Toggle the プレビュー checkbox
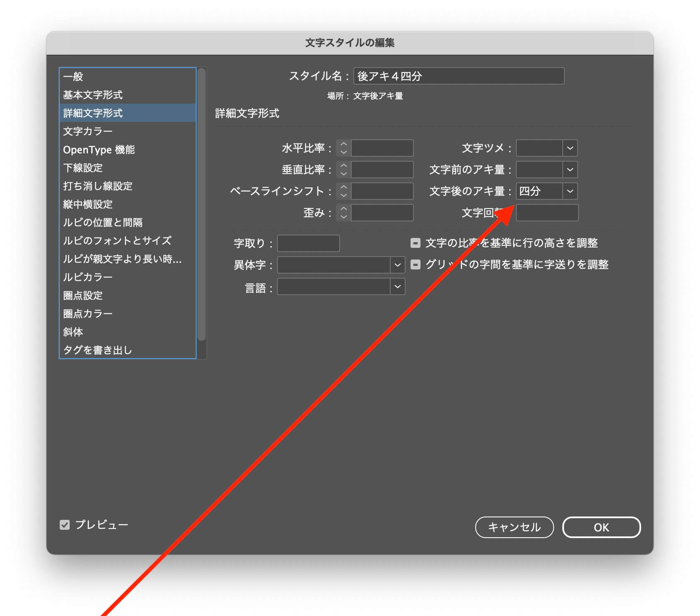The image size is (700, 616). coord(65,525)
